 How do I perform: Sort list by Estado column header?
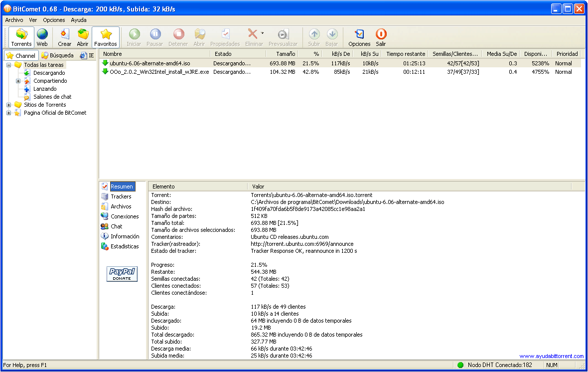tap(238, 54)
